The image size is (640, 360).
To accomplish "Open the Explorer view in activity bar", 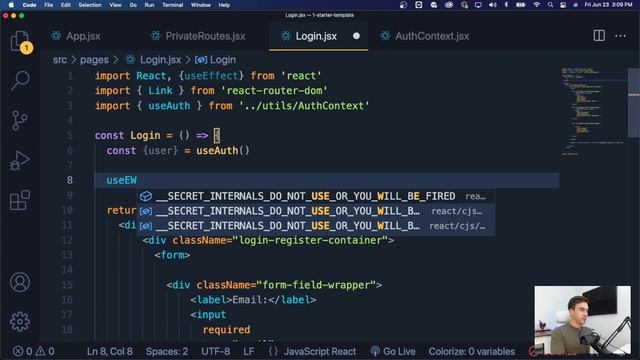I will pyautogui.click(x=20, y=41).
